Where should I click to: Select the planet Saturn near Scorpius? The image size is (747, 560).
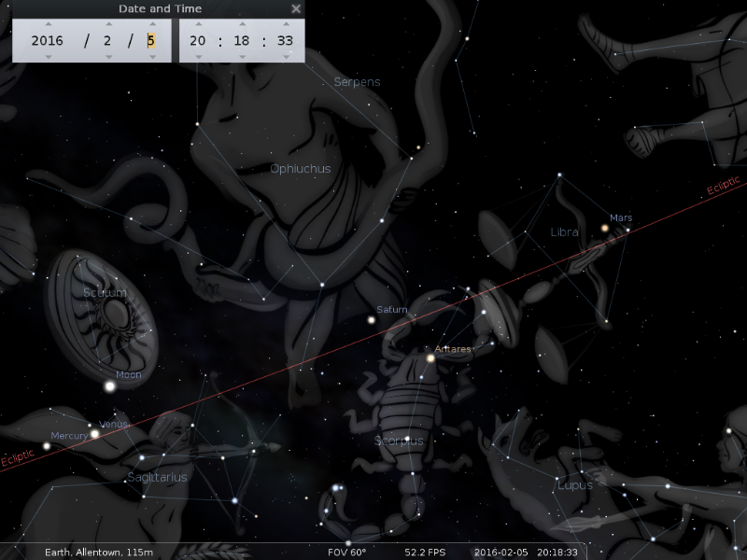click(x=372, y=320)
